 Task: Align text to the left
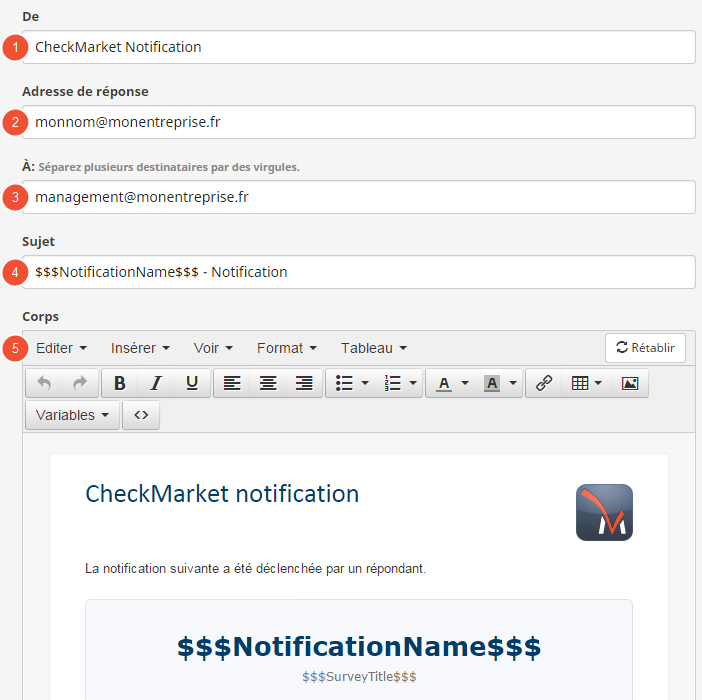[232, 384]
